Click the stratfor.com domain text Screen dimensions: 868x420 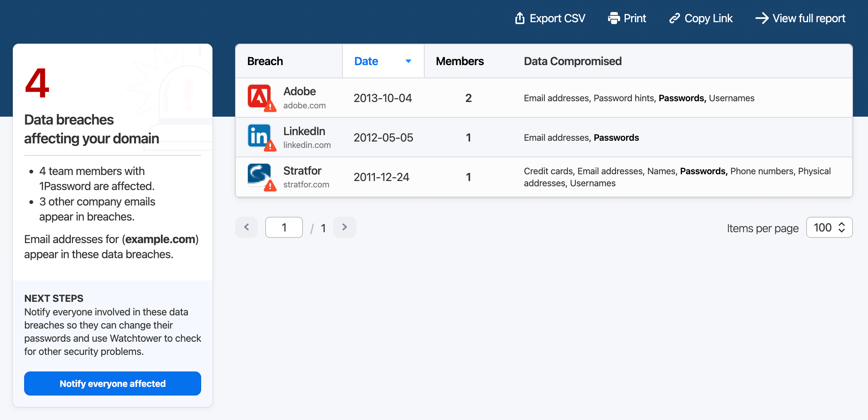point(306,184)
